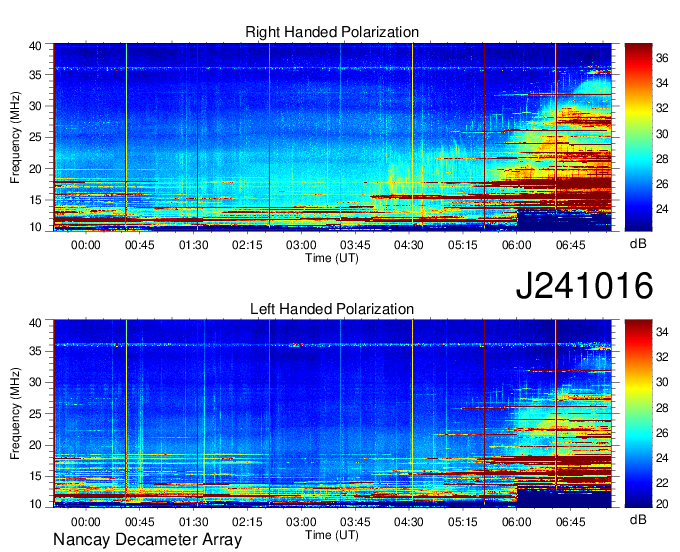
Task: Click the 06:45 time tick under Right Handed plot
Action: point(570,245)
